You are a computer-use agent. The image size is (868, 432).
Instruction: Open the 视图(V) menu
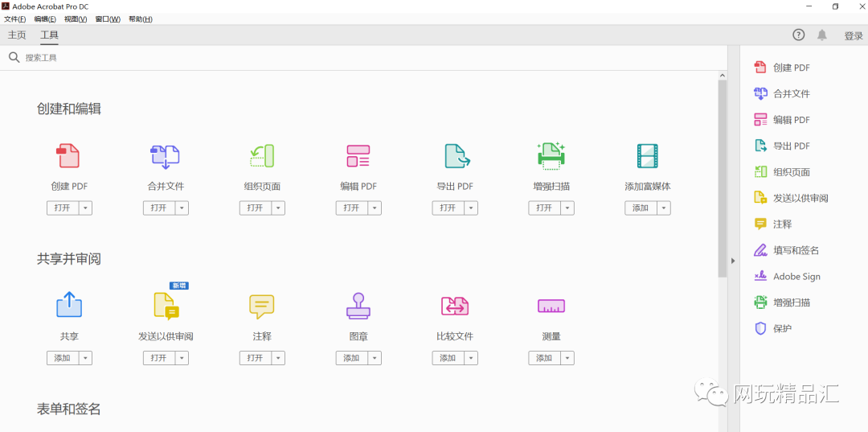76,19
